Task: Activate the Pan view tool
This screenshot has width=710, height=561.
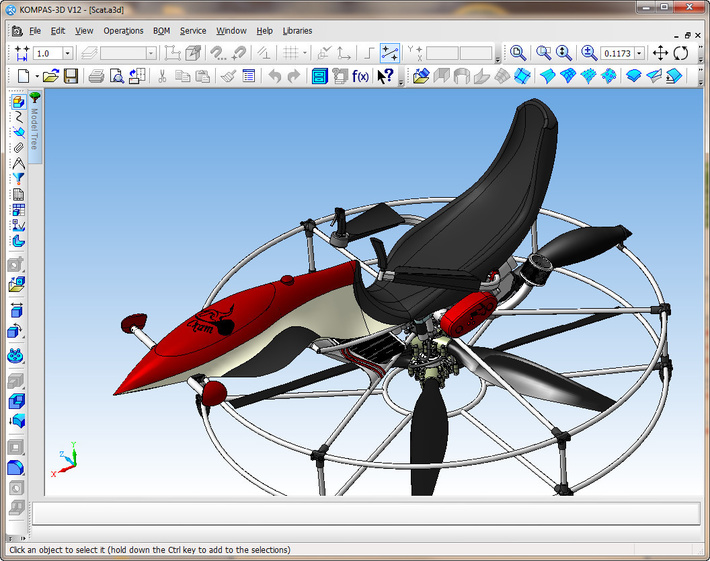Action: (x=660, y=53)
